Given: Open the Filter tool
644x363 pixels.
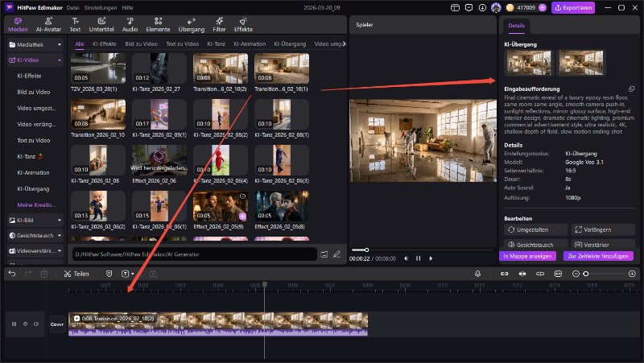Looking at the screenshot, I should pos(219,25).
